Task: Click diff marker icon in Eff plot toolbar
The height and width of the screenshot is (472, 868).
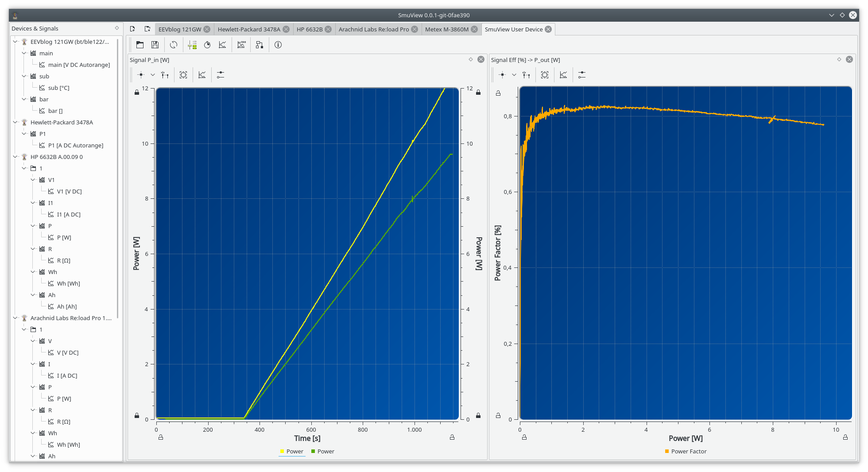Action: [x=526, y=75]
